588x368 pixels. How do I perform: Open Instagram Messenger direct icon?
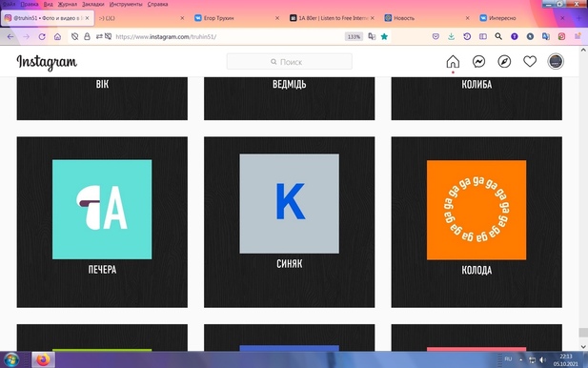click(478, 62)
